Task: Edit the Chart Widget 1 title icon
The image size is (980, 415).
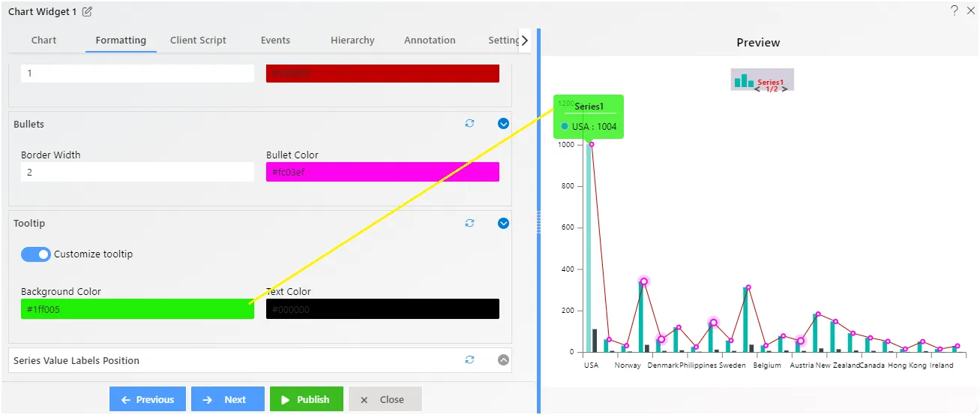Action: click(88, 11)
